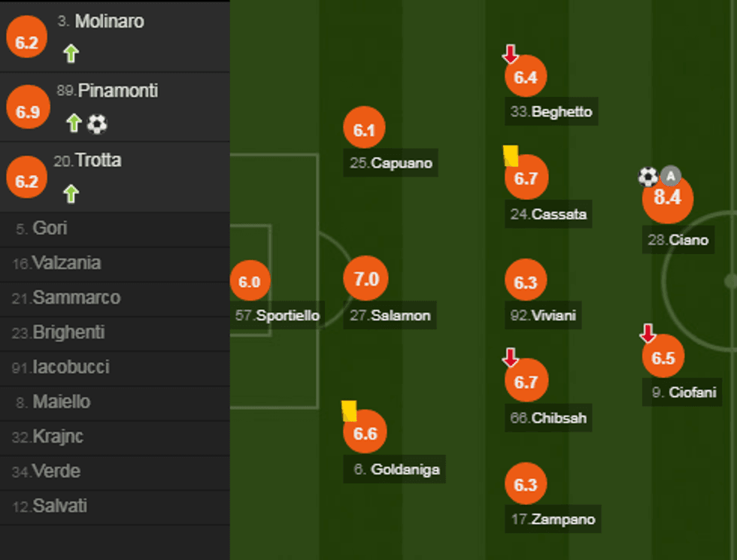This screenshot has width=737, height=560.
Task: Click Cassata's yellow card icon
Action: [511, 156]
